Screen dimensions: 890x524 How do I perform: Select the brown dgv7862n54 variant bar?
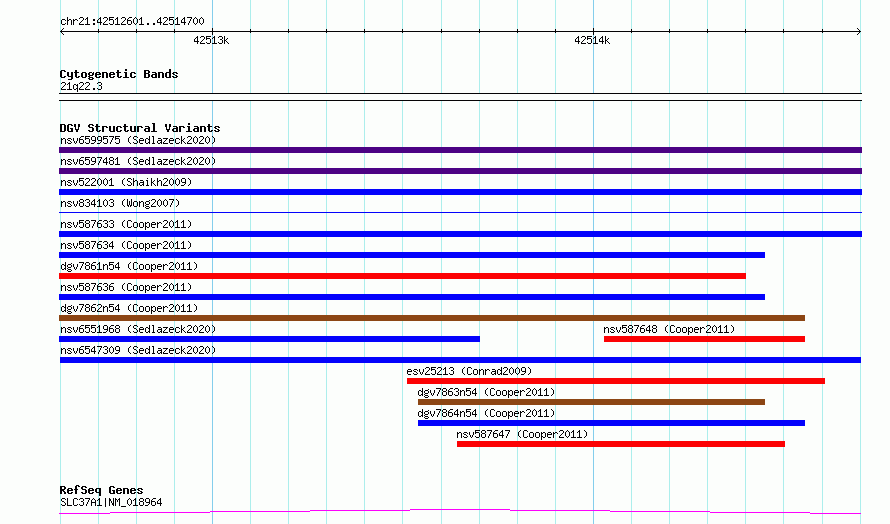[432, 318]
